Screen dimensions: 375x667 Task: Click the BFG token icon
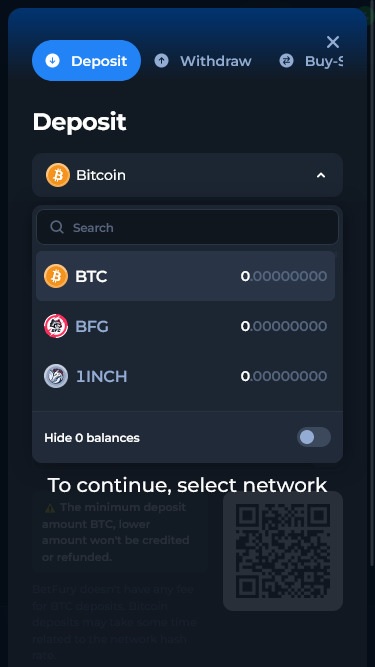tap(56, 326)
